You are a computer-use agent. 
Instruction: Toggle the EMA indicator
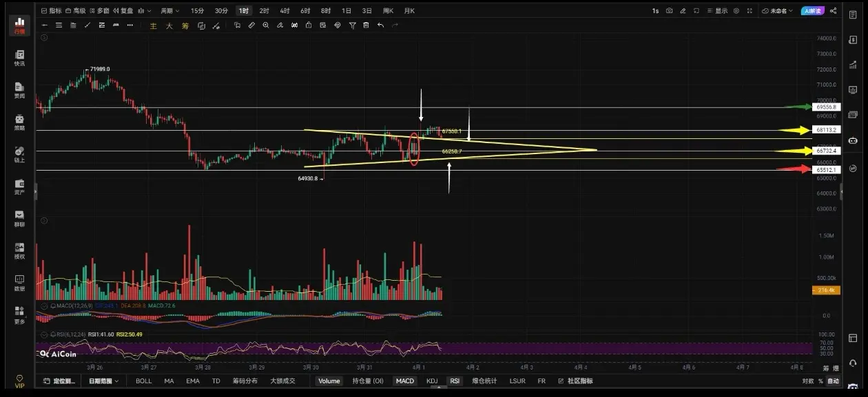(x=193, y=380)
